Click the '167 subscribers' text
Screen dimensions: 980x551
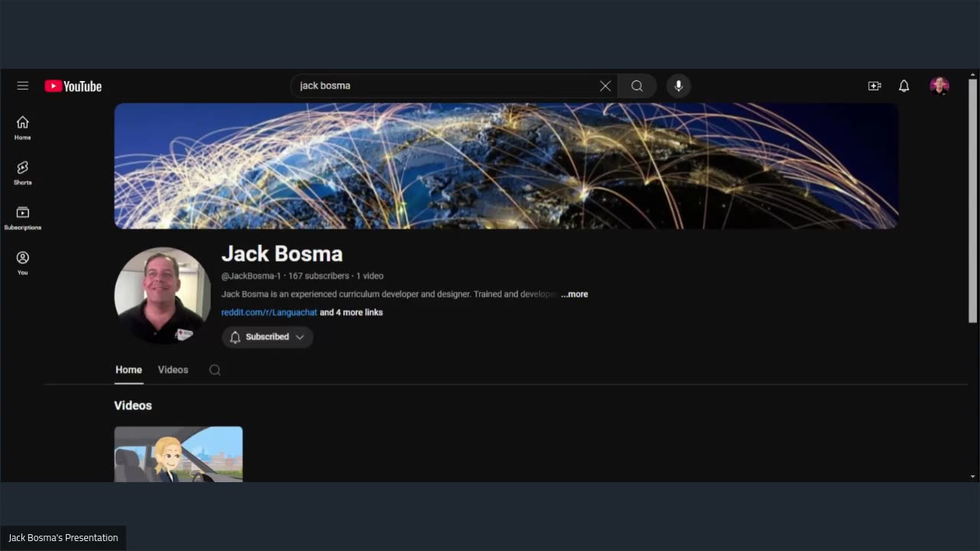(318, 275)
